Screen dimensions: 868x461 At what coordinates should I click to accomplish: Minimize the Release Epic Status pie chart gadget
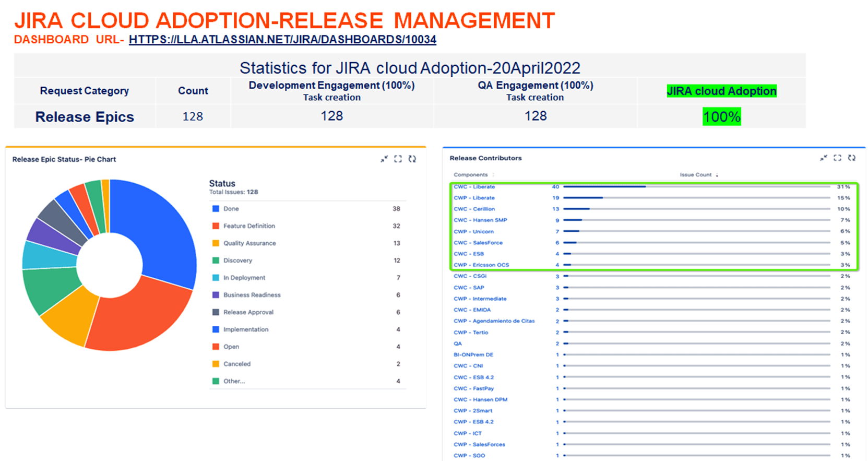click(384, 159)
